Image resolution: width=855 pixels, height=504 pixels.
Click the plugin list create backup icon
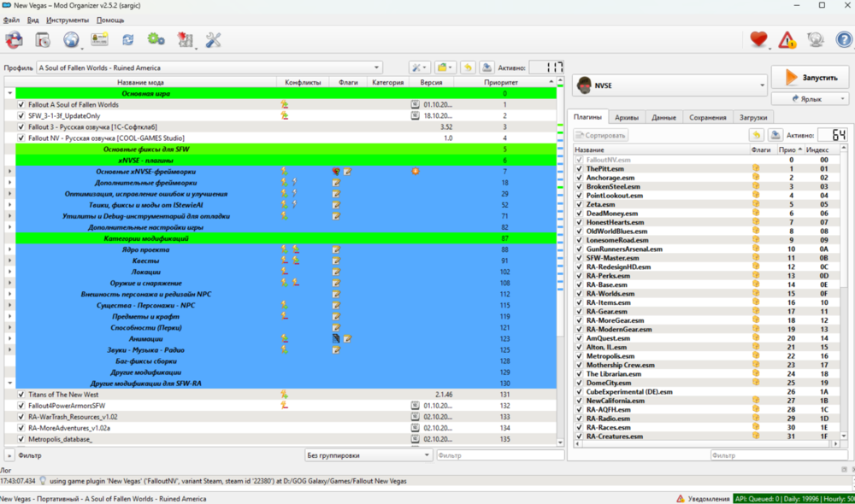click(x=775, y=135)
